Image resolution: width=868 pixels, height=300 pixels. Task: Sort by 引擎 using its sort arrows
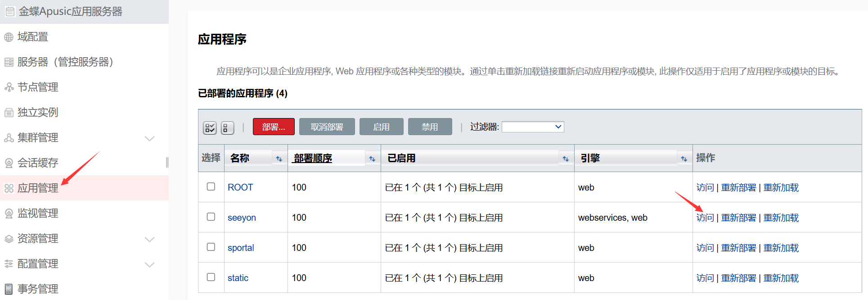point(684,159)
